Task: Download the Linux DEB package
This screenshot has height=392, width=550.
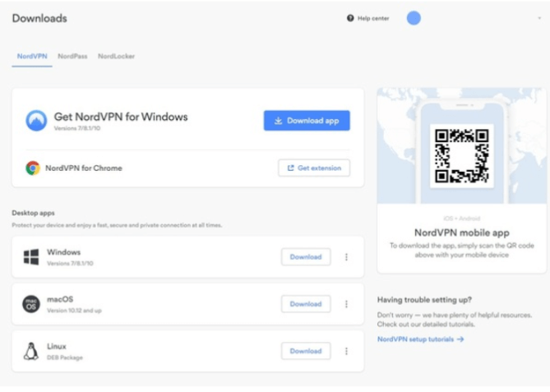Action: (x=306, y=351)
